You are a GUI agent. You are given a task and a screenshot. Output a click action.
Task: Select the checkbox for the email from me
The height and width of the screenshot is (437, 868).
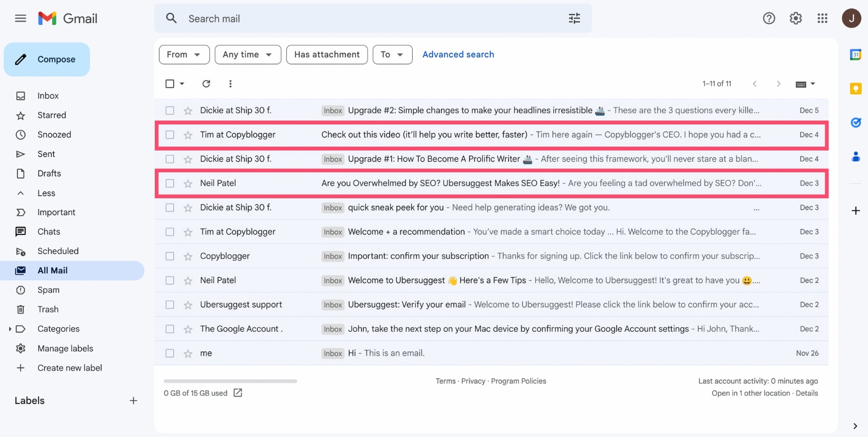click(170, 354)
